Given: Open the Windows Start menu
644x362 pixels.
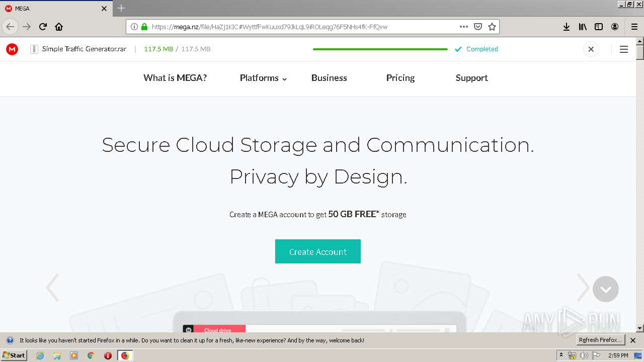Looking at the screenshot, I should (14, 355).
